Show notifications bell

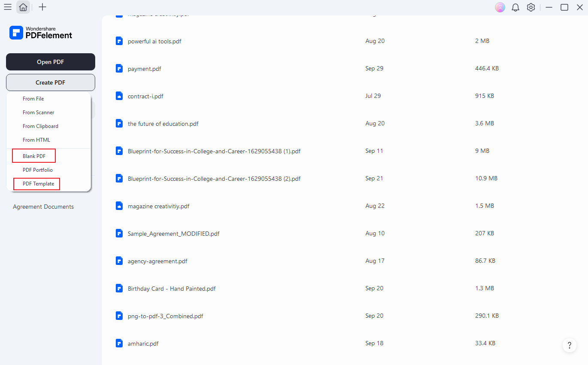point(516,7)
